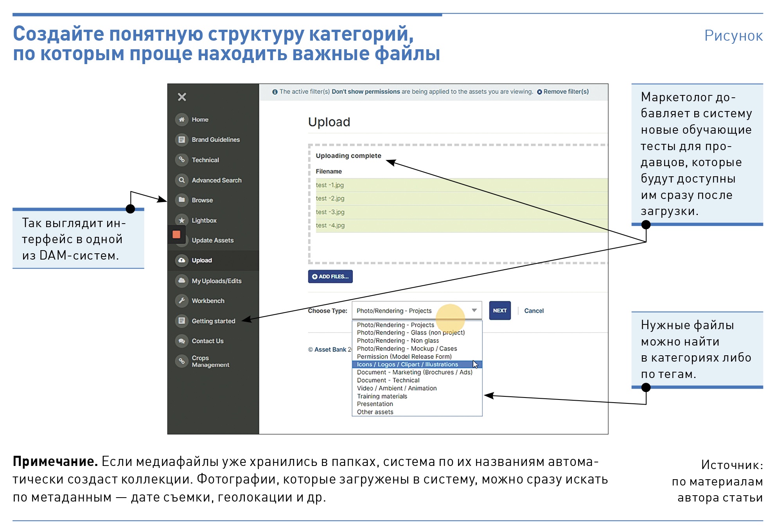The image size is (776, 532).
Task: Click the Brand Guidelines document icon
Action: pos(181,140)
